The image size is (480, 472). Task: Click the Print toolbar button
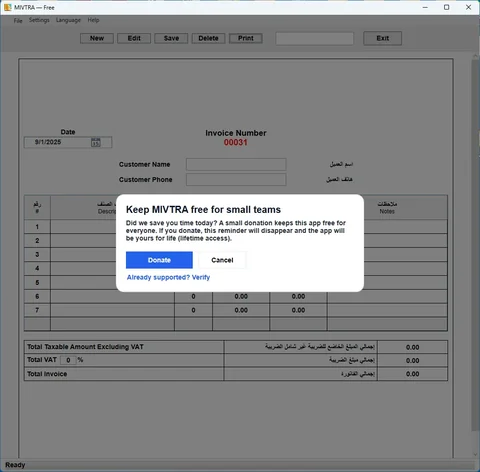coord(246,38)
